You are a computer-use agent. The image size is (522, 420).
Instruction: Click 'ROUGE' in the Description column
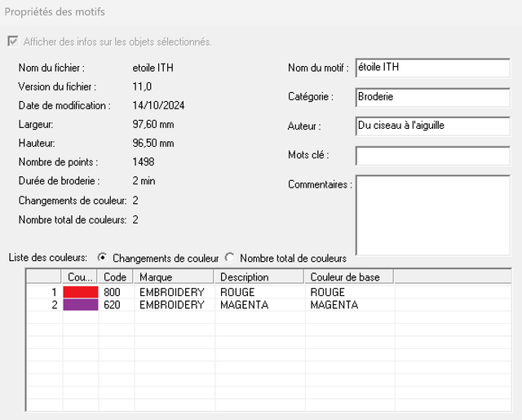point(237,292)
